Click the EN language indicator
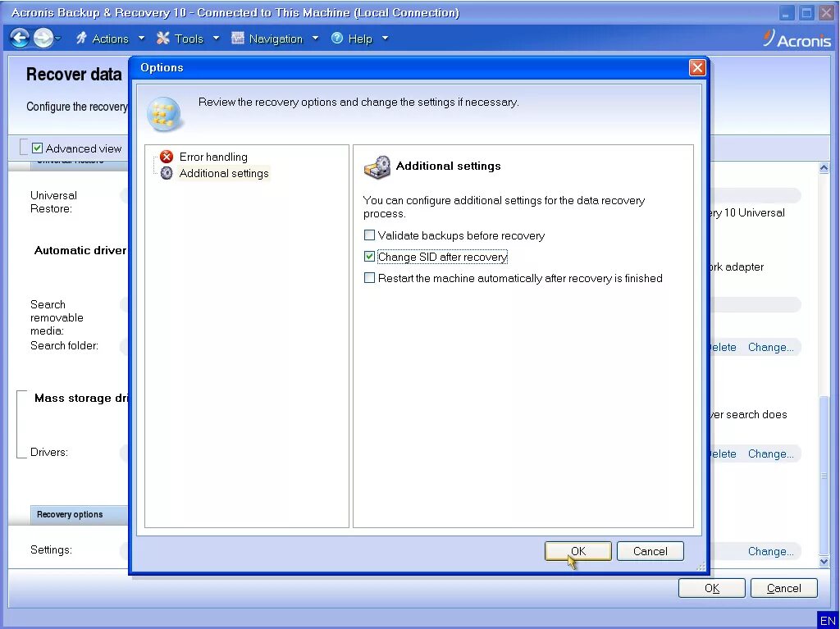Screen dimensions: 840x629 coord(828,621)
